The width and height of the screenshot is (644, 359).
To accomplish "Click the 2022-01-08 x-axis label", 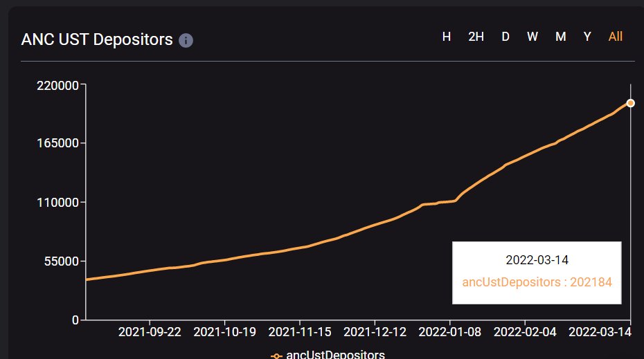I will [449, 332].
